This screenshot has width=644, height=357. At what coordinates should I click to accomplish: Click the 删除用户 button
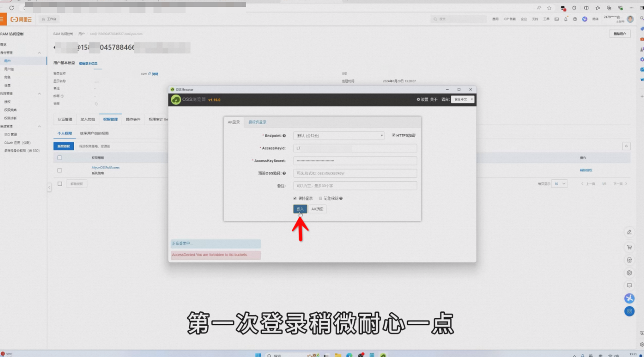[x=620, y=34]
